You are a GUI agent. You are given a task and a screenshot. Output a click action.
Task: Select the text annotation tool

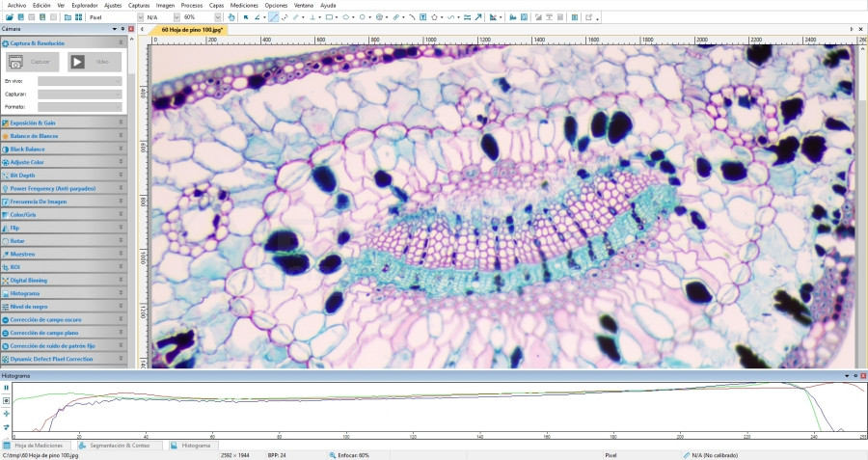[x=423, y=17]
